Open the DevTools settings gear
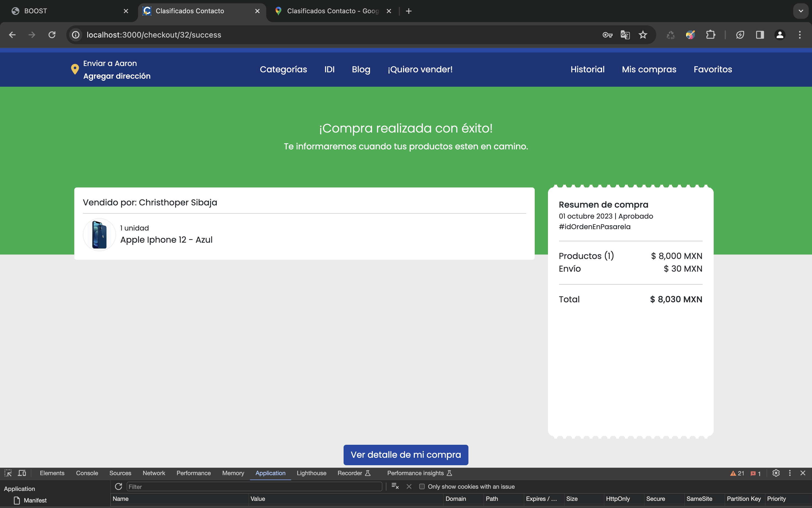The height and width of the screenshot is (508, 812). [x=776, y=473]
